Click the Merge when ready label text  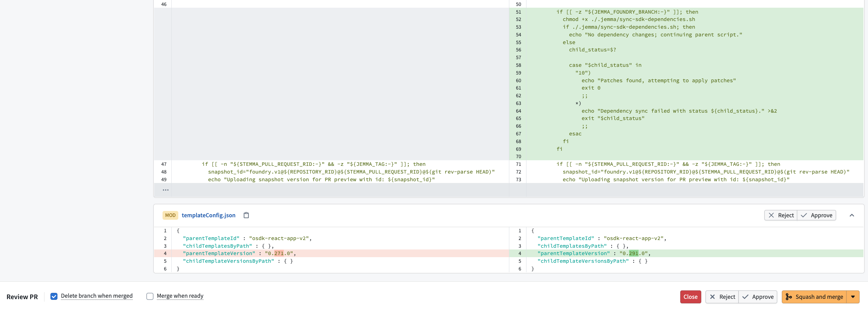tap(180, 296)
